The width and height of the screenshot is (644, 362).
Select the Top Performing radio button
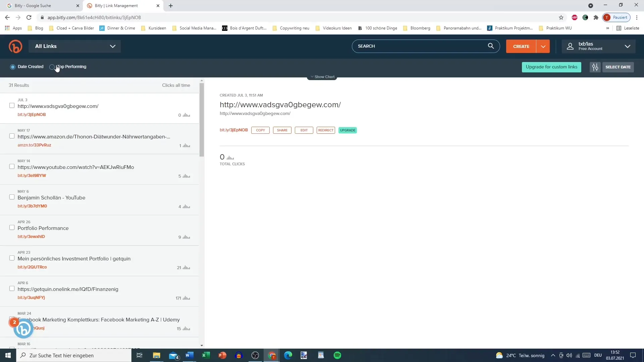[x=52, y=67]
